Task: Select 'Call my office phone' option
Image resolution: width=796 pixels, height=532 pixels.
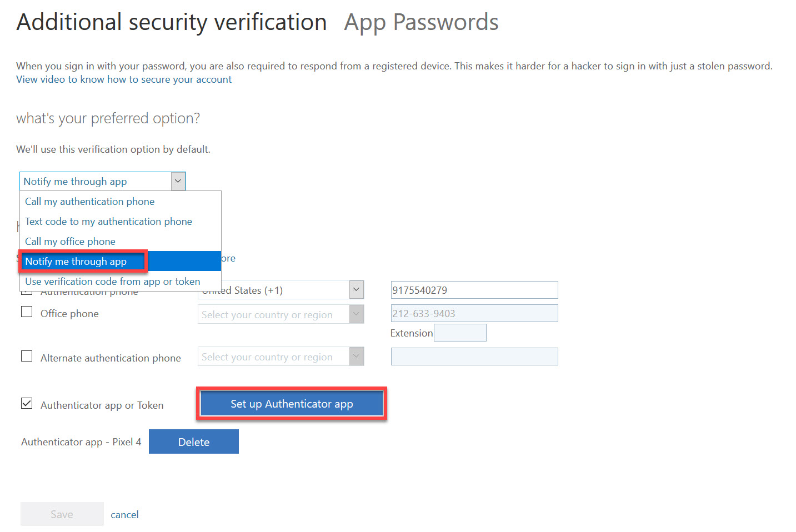Action: point(70,241)
